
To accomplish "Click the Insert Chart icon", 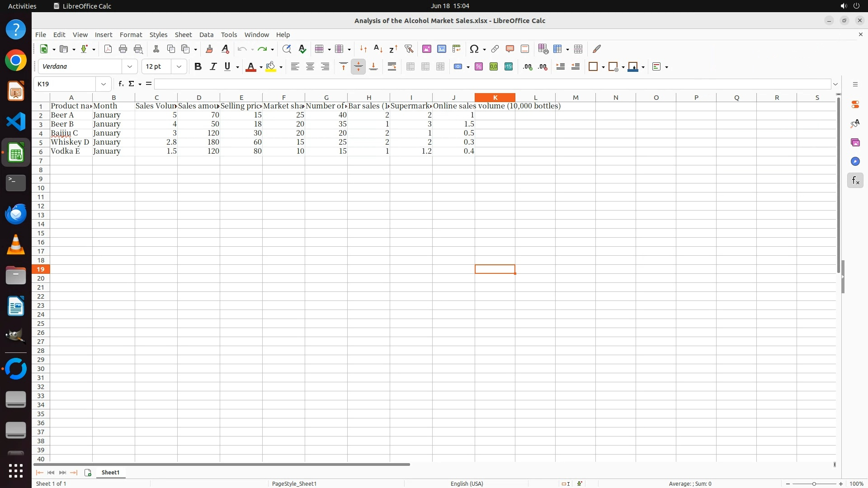I will [442, 49].
